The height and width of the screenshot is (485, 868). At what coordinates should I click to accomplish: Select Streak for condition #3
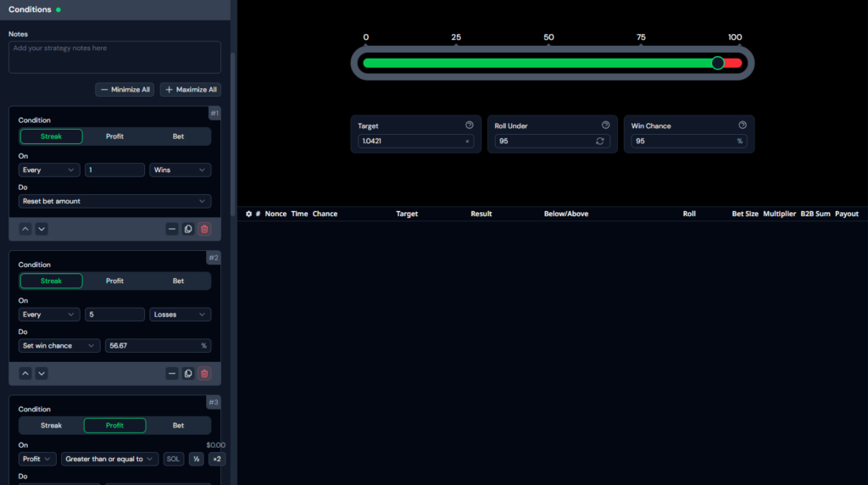pyautogui.click(x=51, y=426)
